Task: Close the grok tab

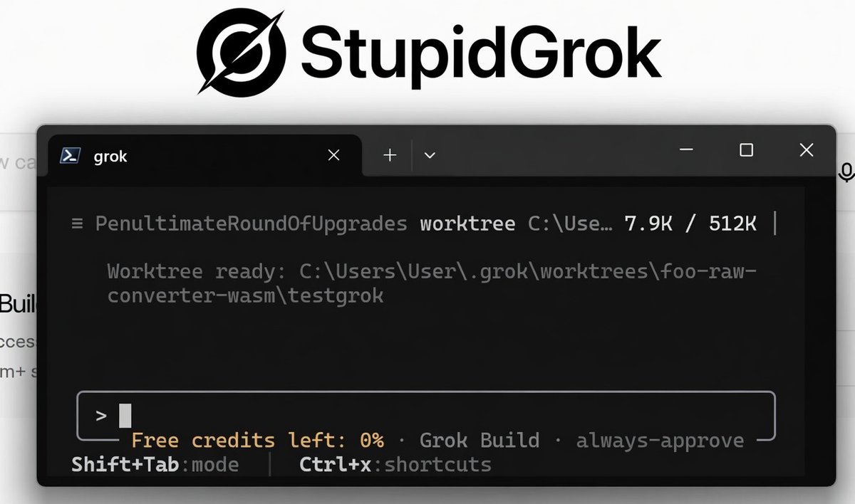Action: point(333,155)
